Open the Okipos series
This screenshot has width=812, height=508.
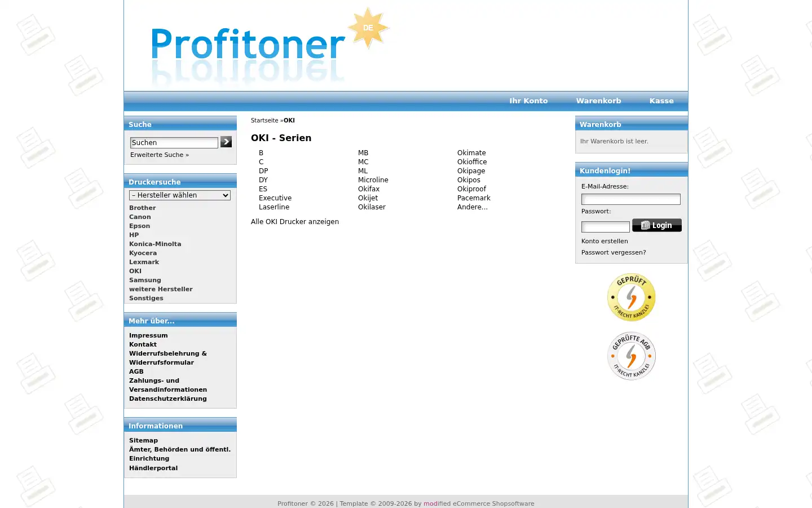[469, 180]
